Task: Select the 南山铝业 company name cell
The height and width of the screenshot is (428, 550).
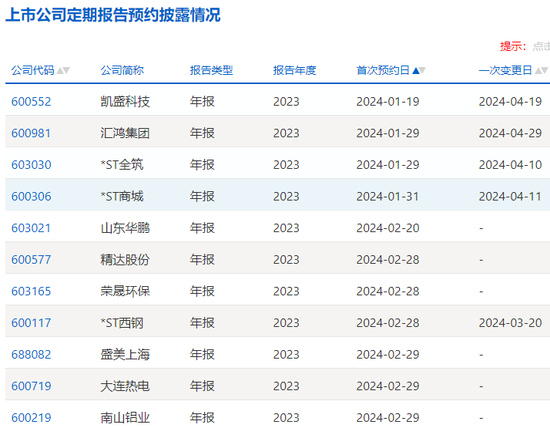Action: 125,417
